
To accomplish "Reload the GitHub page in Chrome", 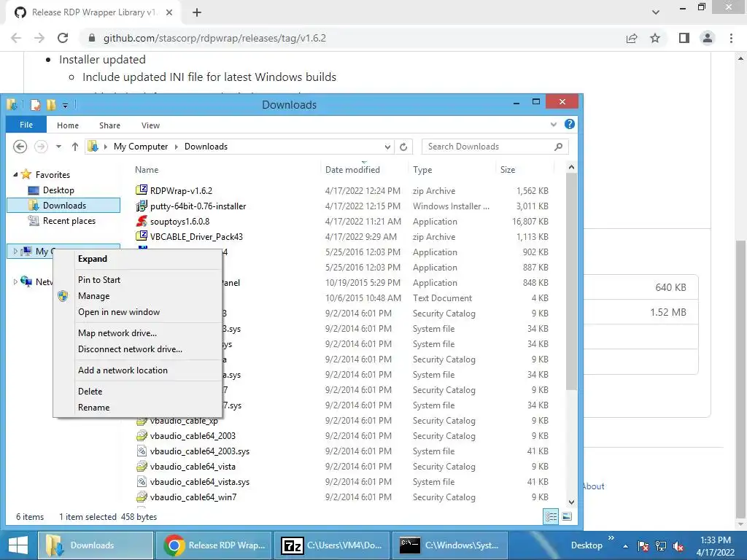I will point(63,38).
